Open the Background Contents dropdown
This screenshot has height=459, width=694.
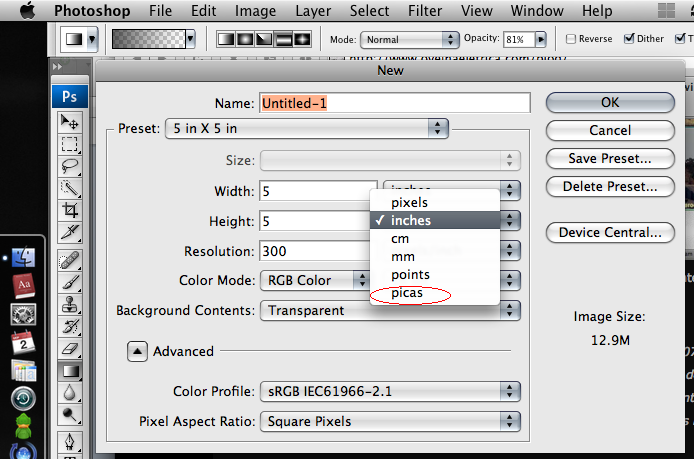[x=390, y=311]
